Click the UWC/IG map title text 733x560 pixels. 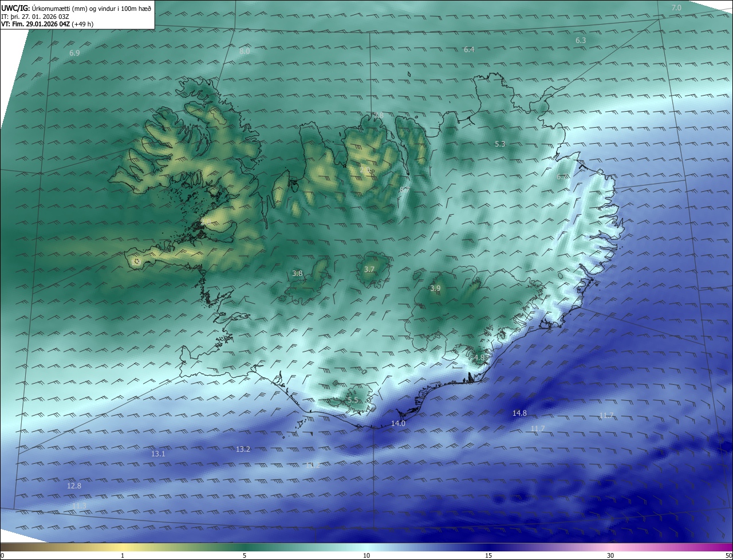[76, 8]
